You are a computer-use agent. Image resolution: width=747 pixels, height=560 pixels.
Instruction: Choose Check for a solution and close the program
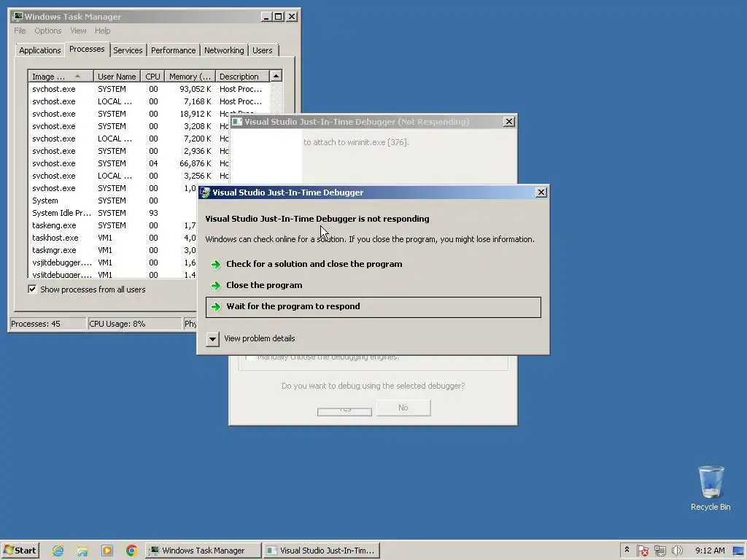point(373,264)
